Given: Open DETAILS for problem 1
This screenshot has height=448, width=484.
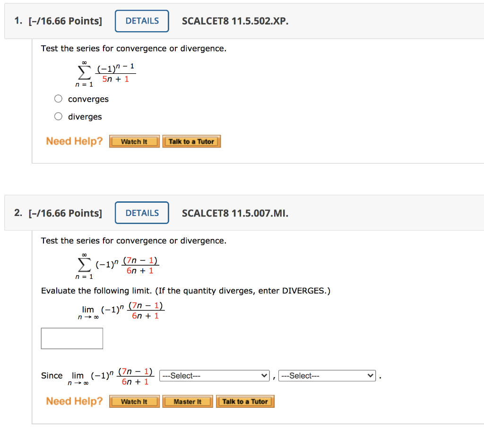Looking at the screenshot, I should click(141, 21).
